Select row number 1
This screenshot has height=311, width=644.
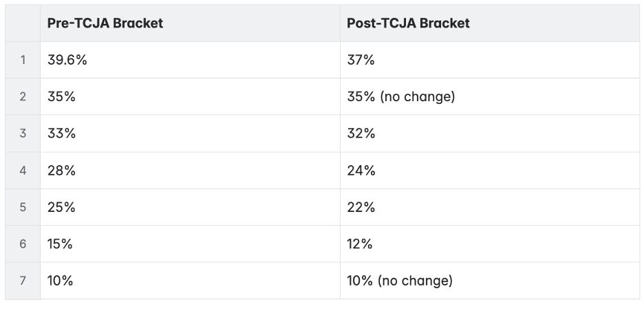click(x=23, y=60)
